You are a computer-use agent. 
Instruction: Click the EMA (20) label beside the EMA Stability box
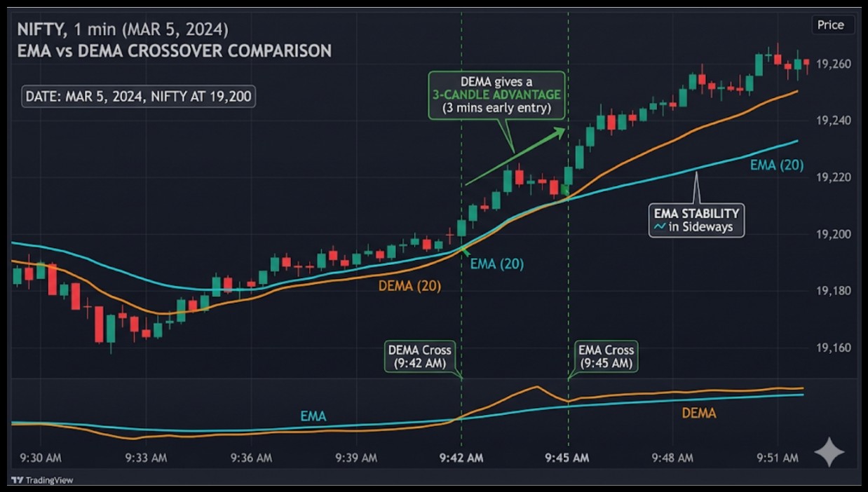776,165
